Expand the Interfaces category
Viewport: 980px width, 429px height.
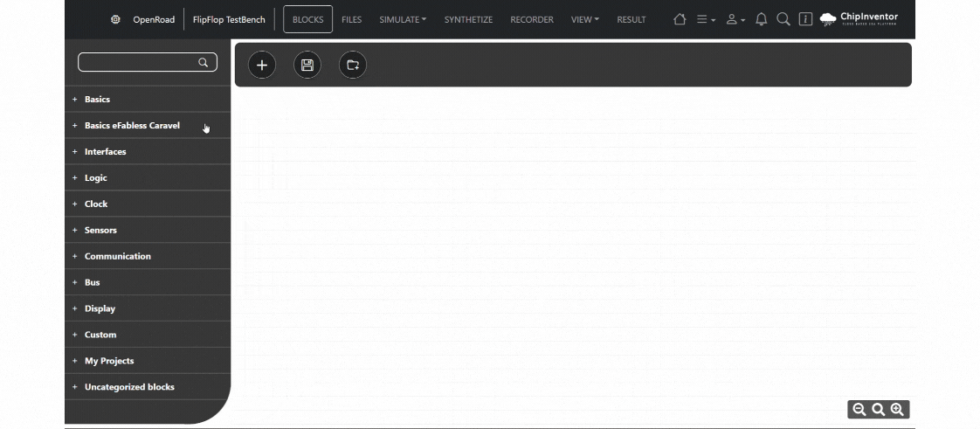[148, 152]
